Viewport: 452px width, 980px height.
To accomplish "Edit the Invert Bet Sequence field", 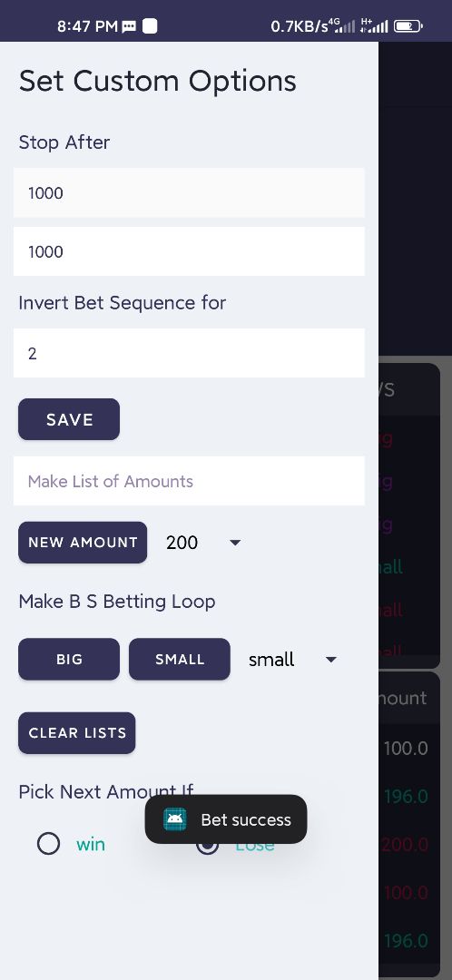I will (189, 353).
